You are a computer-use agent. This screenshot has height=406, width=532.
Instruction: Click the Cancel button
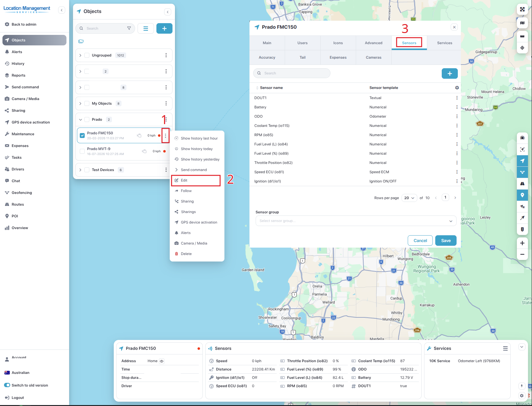pyautogui.click(x=420, y=241)
